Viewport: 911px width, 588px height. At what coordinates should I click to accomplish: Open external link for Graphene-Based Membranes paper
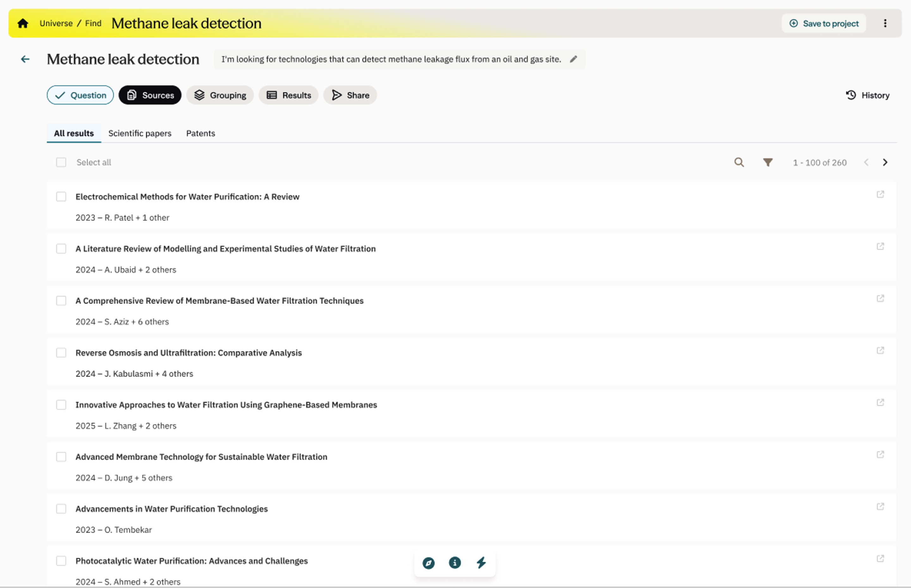point(880,402)
